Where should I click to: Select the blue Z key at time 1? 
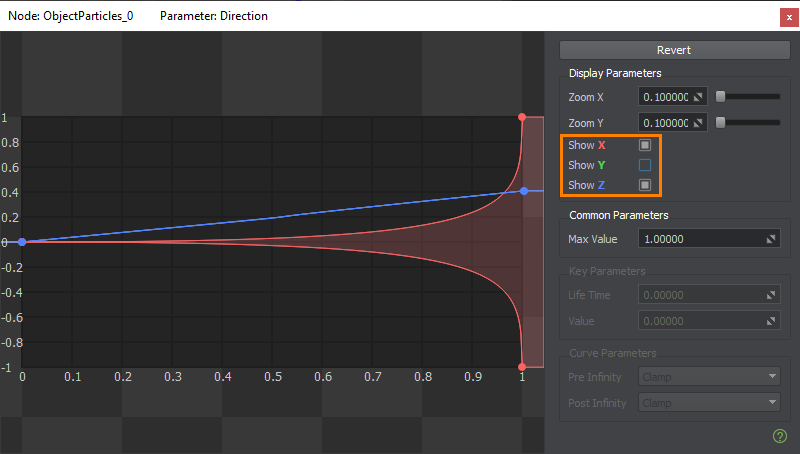[523, 190]
